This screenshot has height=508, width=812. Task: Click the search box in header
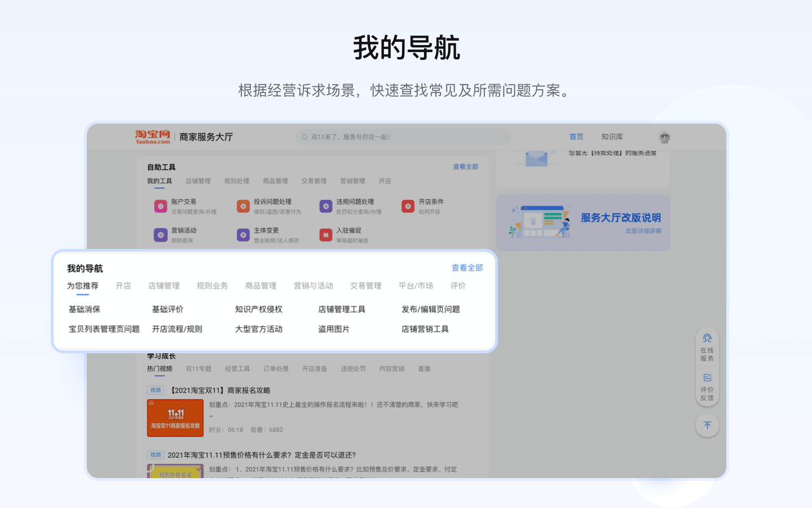pos(403,137)
